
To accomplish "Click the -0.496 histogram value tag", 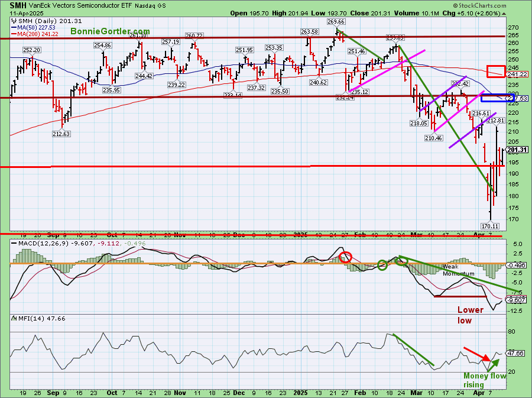I will (x=517, y=266).
